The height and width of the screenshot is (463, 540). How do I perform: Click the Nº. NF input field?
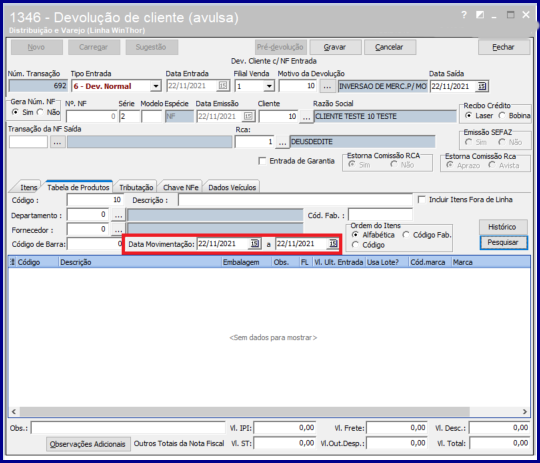[91, 116]
